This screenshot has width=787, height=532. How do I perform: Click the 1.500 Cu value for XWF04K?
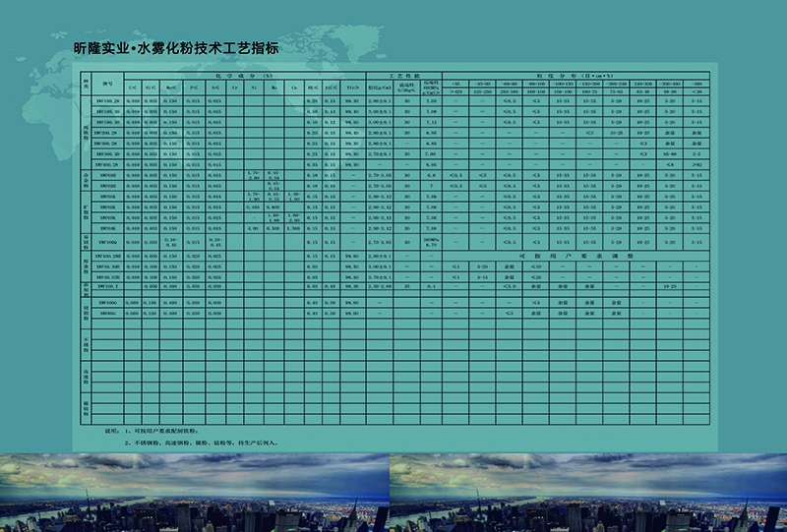click(x=293, y=228)
